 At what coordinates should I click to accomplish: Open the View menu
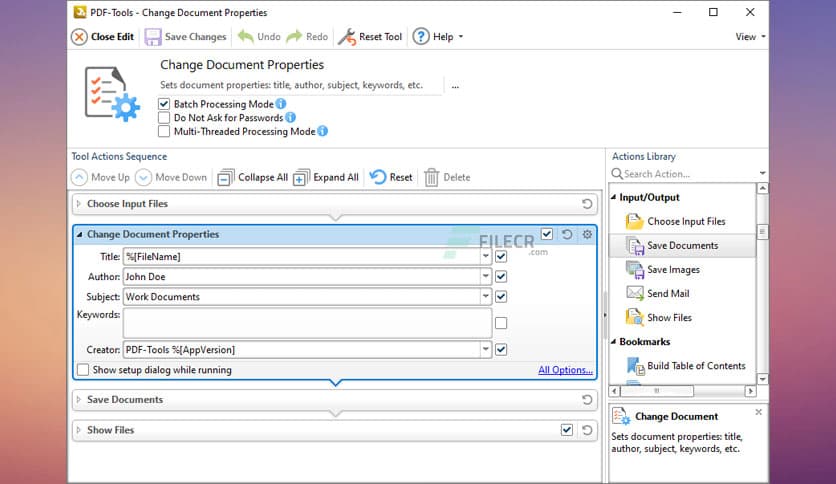pos(750,37)
